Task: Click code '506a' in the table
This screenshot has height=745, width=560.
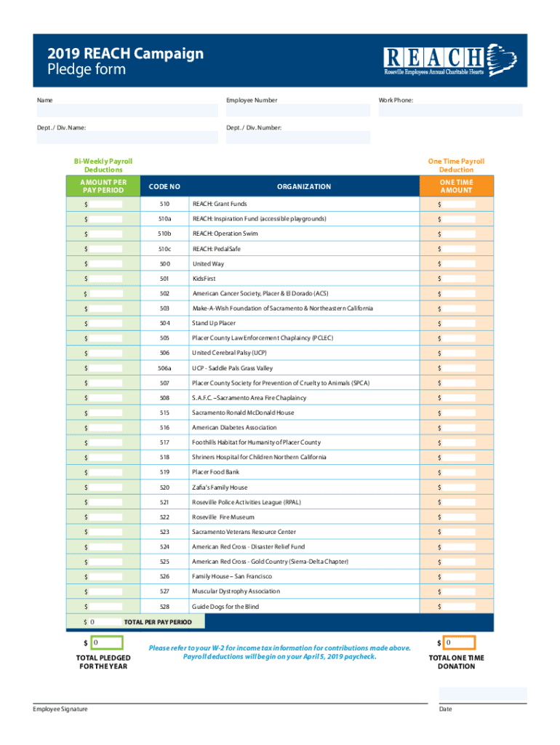Action: 164,368
